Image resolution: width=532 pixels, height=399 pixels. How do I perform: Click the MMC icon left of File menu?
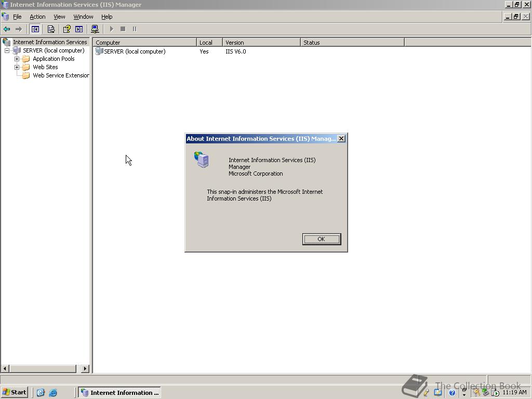tap(5, 17)
